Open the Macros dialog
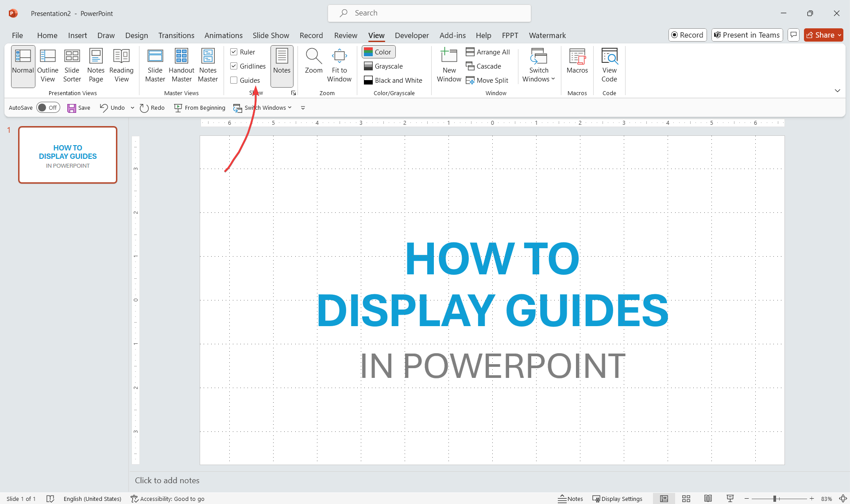 point(577,62)
